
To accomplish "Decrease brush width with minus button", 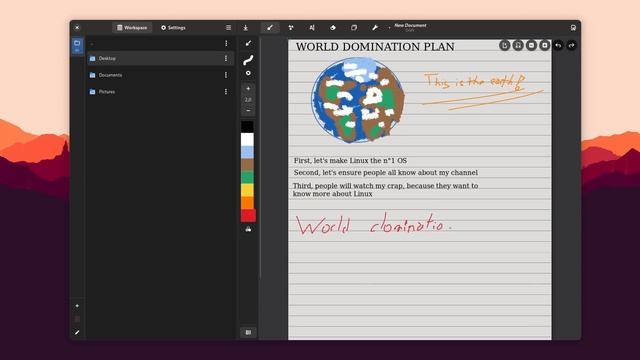I will [248, 111].
